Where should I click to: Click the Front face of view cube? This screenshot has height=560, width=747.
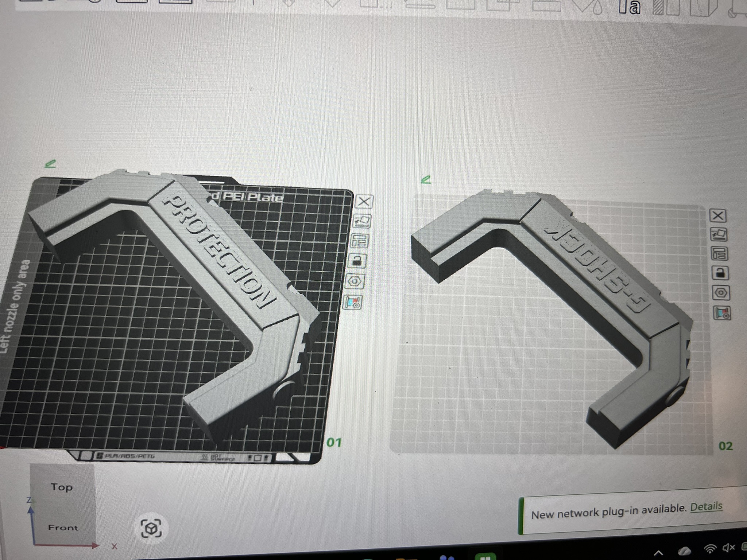[63, 528]
